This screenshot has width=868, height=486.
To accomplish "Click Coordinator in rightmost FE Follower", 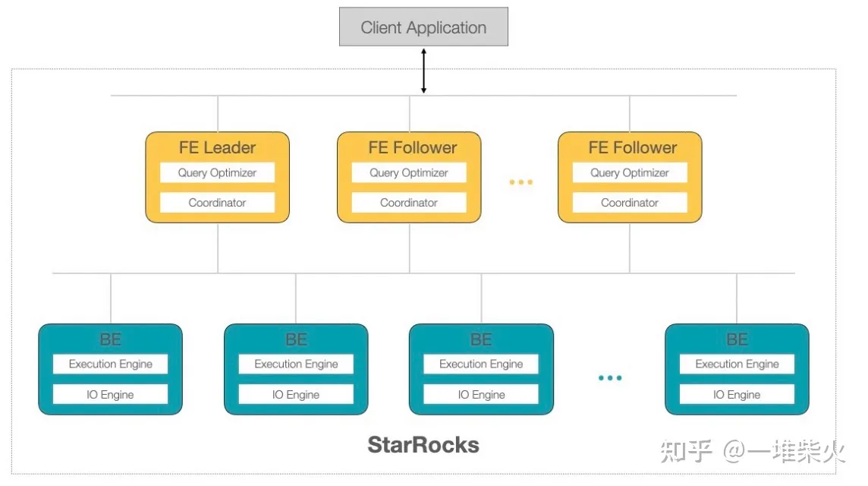I will [630, 202].
